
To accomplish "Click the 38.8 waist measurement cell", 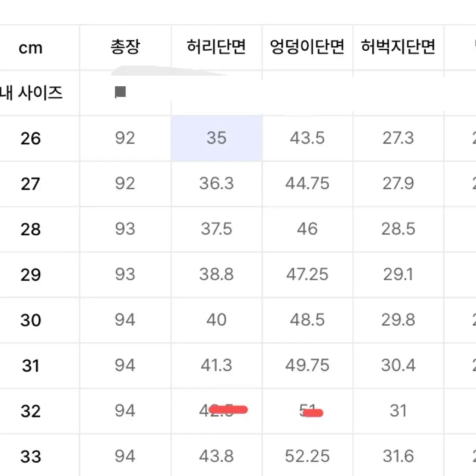I will click(x=216, y=274).
